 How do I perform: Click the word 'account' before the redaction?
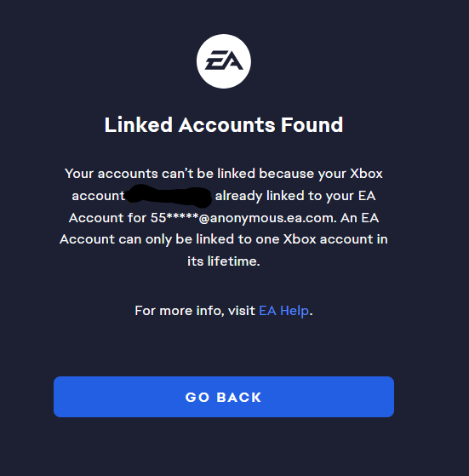98,196
